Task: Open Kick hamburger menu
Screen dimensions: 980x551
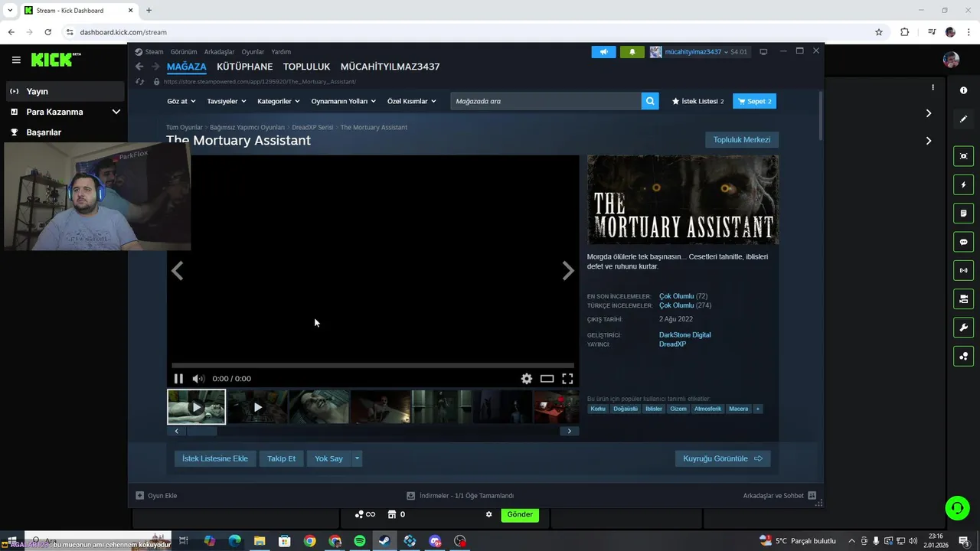Action: coord(16,60)
